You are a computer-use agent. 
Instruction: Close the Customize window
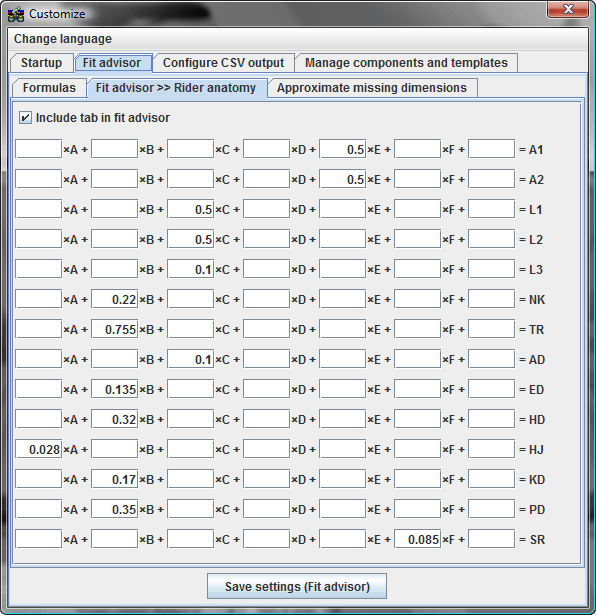(568, 9)
